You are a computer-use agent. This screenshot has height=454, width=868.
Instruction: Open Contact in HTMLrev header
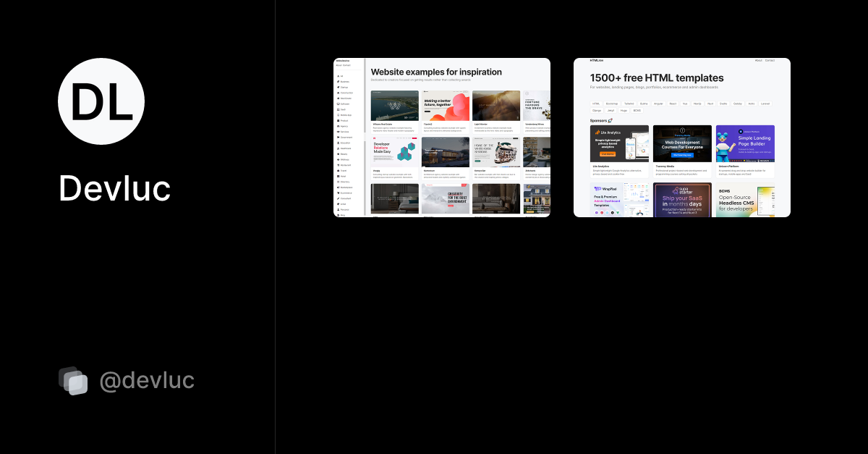[770, 60]
